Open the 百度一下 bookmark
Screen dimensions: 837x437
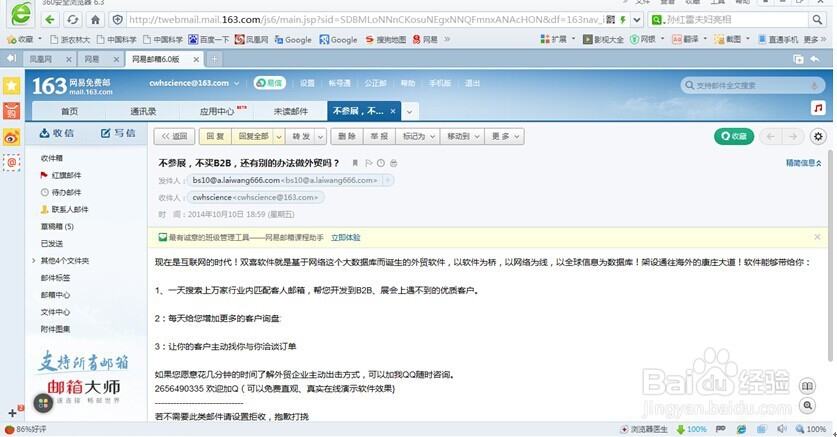[209, 39]
